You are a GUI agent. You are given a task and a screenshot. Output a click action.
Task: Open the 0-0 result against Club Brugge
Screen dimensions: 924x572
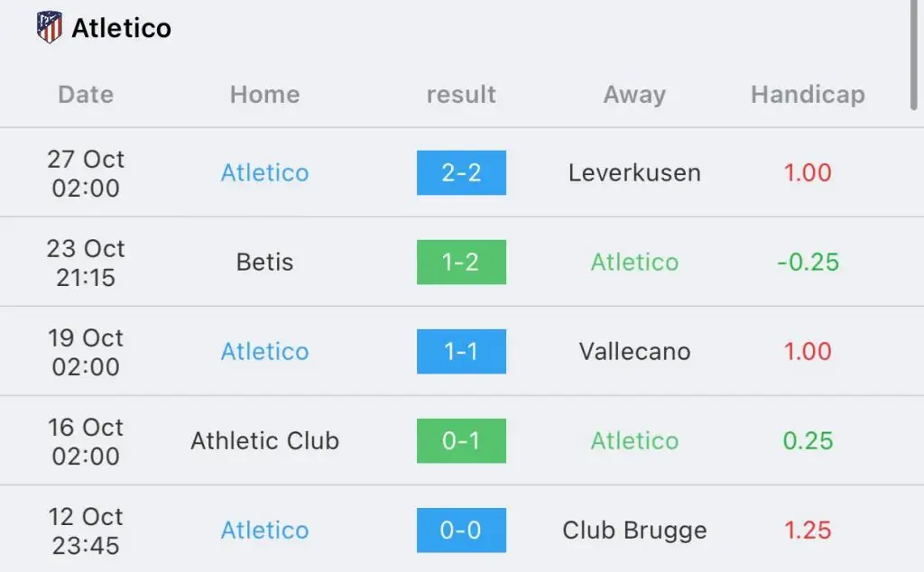coord(461,530)
